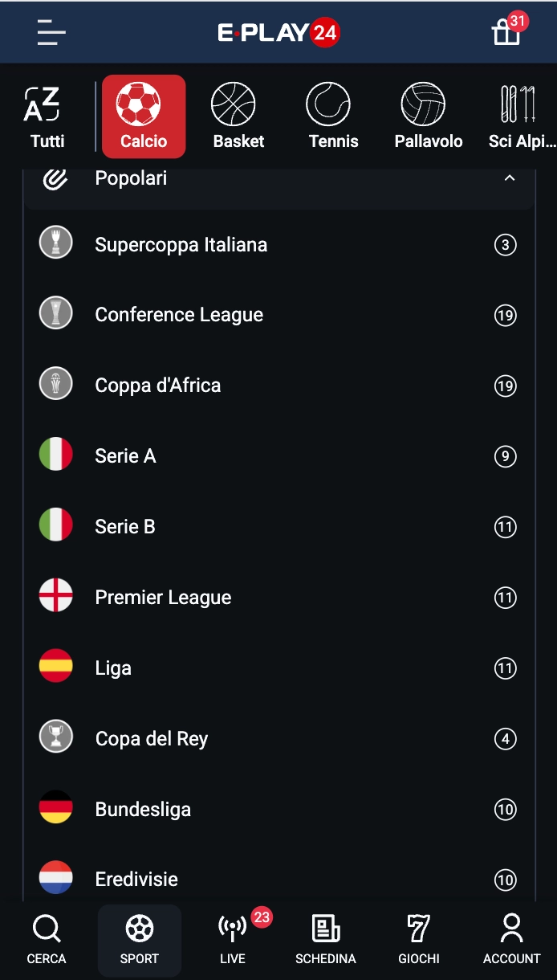
Task: Select the Basket sport icon
Action: 238,104
